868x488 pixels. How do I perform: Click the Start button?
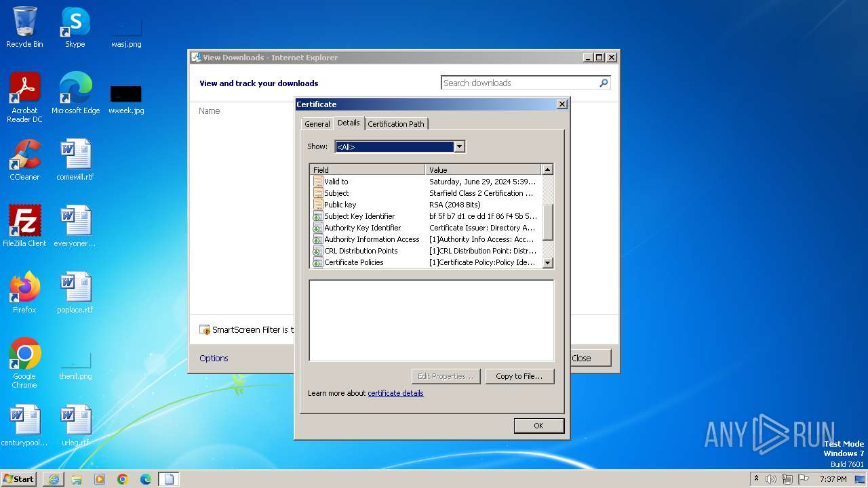[19, 479]
